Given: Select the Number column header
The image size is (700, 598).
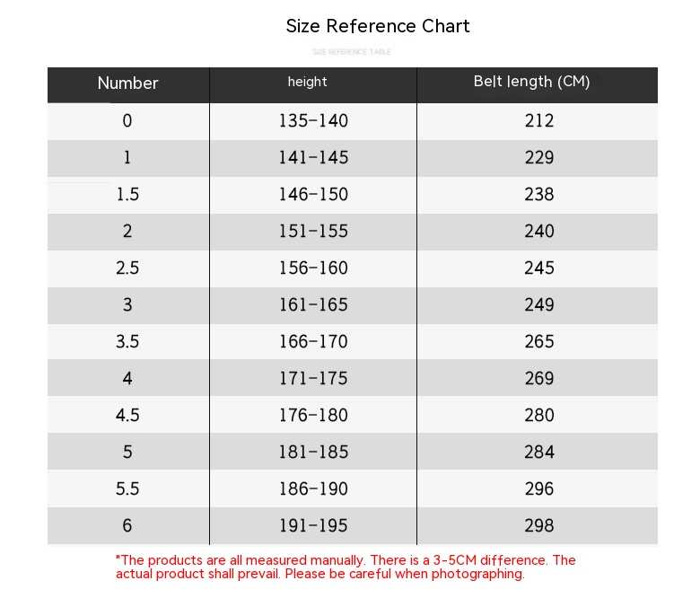Looking at the screenshot, I should pyautogui.click(x=127, y=84).
